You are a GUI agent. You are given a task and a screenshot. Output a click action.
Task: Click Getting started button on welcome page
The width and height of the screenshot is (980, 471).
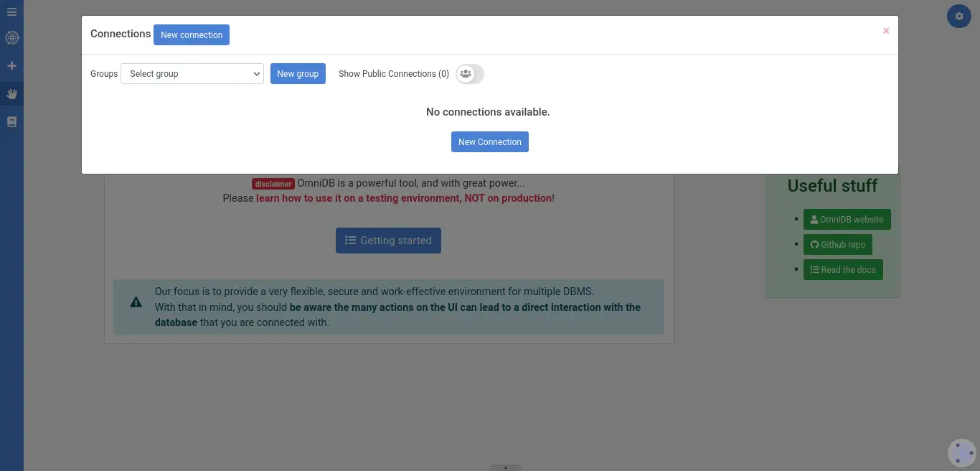[x=388, y=241]
